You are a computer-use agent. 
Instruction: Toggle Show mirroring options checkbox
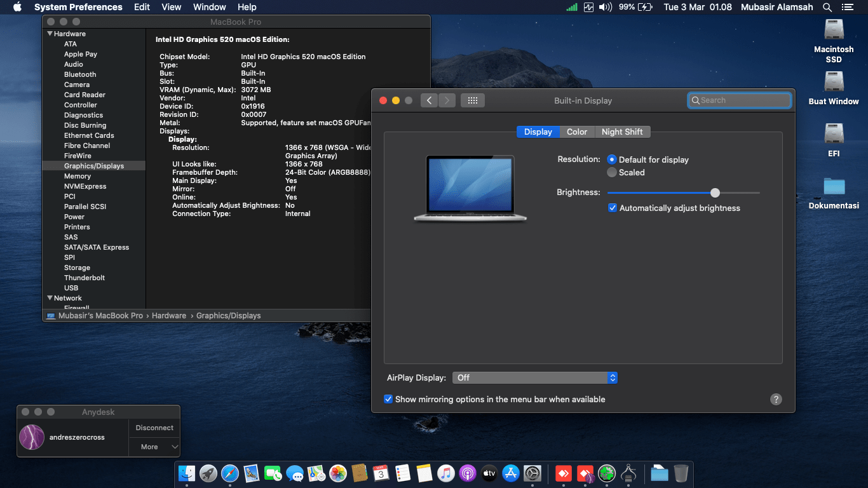[388, 399]
